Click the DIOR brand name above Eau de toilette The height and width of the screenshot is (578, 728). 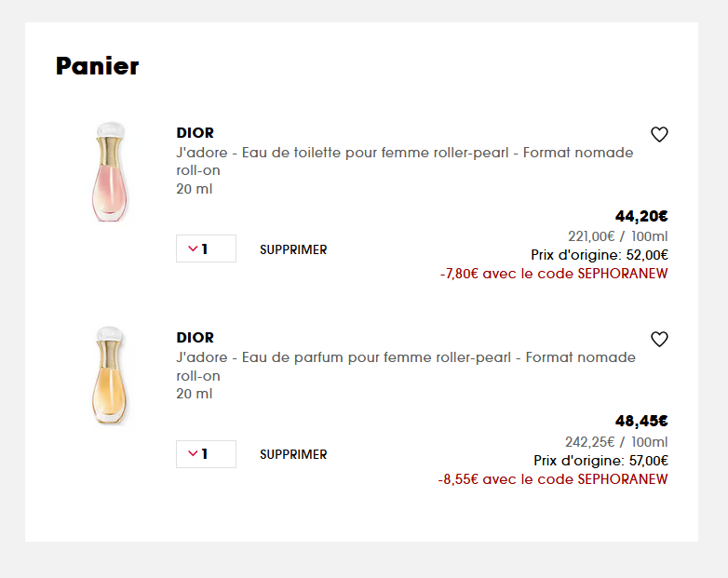coord(195,133)
